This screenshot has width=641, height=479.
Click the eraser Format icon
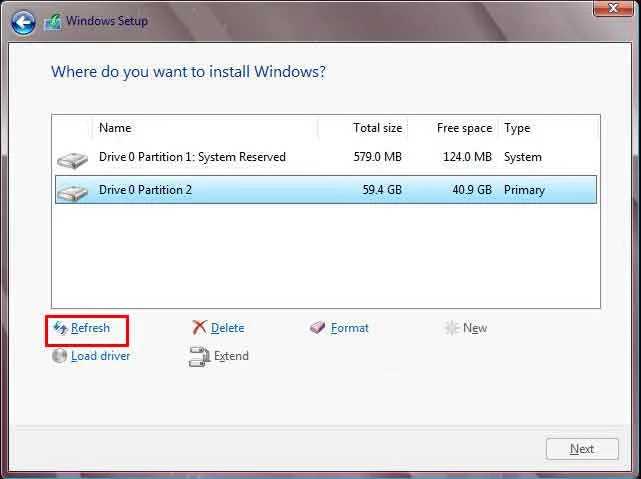[x=318, y=327]
